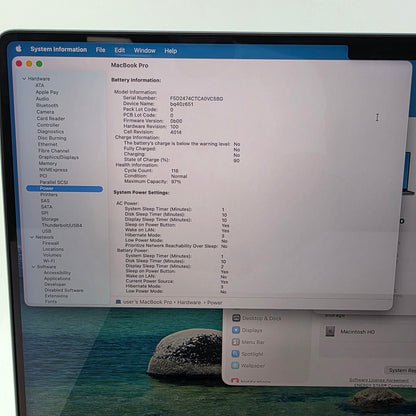Screen dimensions: 416x416
Task: Select PCI in the sidebar
Action: click(x=43, y=176)
